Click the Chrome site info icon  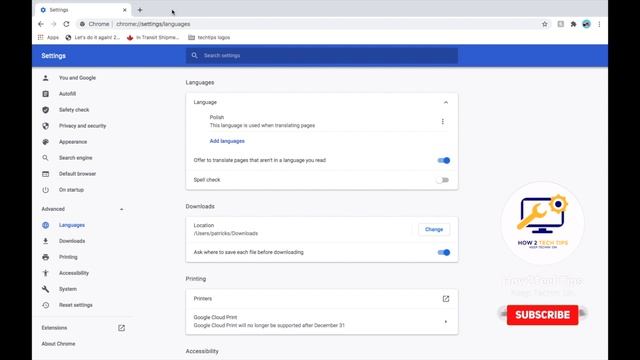click(82, 24)
